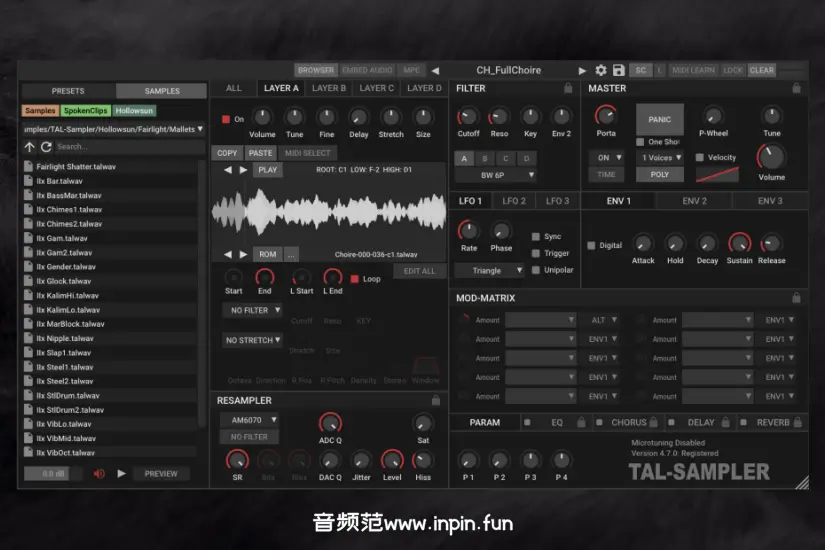Open the AM6070 resampler model dropdown
Viewport: 825px width, 550px height.
coord(249,420)
